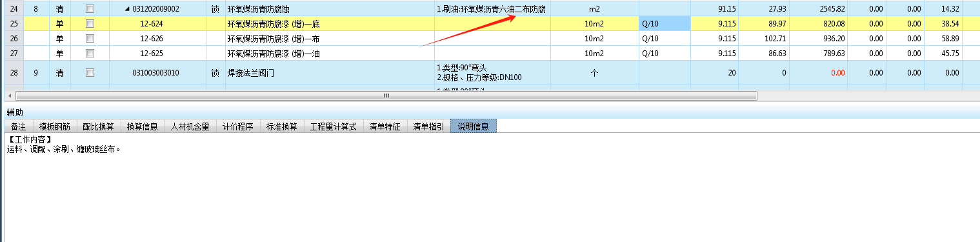This screenshot has width=980, height=242.
Task: Click the quantity cell 20 in row 28
Action: pyautogui.click(x=714, y=72)
